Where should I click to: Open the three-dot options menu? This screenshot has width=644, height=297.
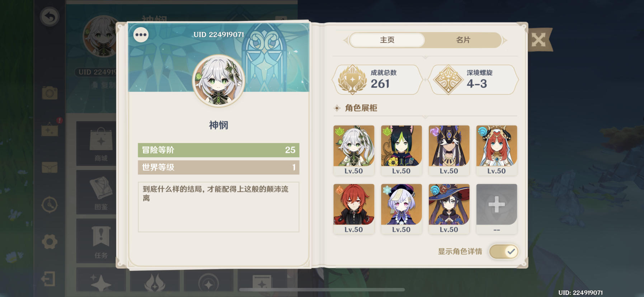(x=141, y=35)
